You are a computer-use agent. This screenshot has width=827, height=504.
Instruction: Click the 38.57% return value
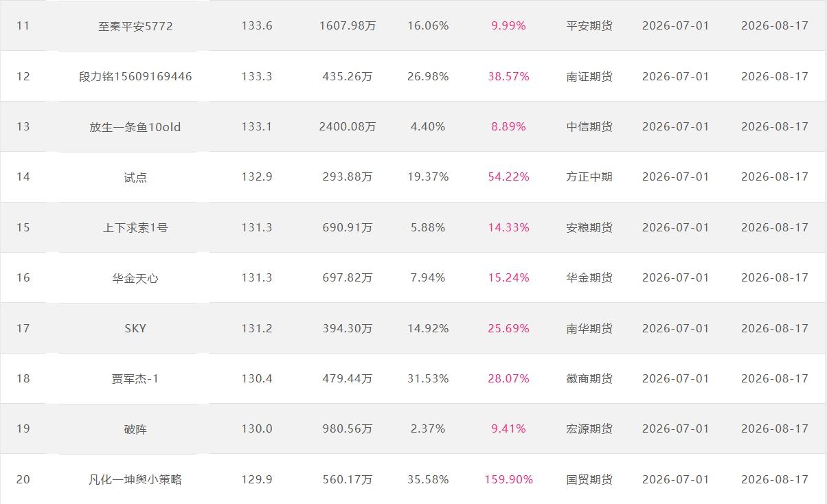(508, 76)
